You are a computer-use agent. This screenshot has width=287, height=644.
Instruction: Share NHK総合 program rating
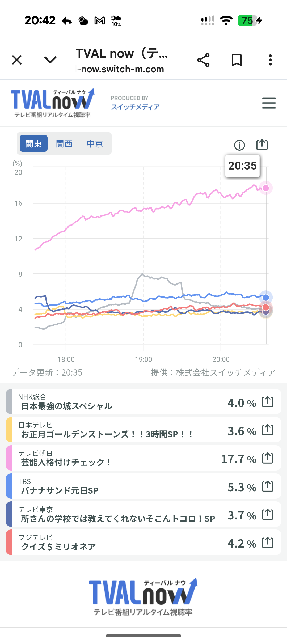268,401
